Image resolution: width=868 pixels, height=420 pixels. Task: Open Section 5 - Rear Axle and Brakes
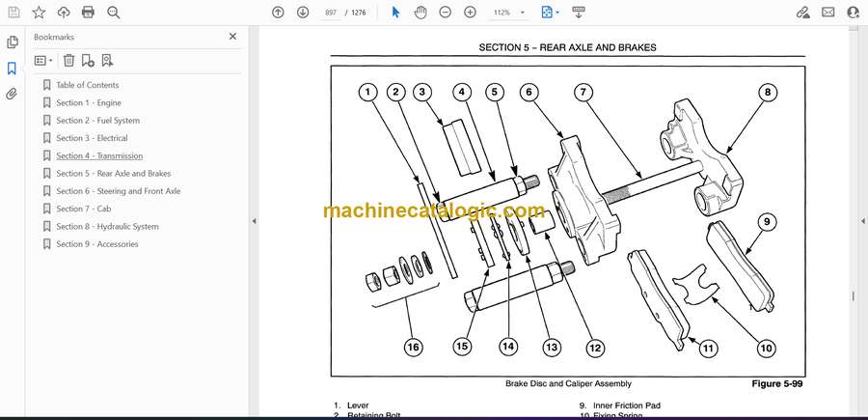[x=114, y=174]
